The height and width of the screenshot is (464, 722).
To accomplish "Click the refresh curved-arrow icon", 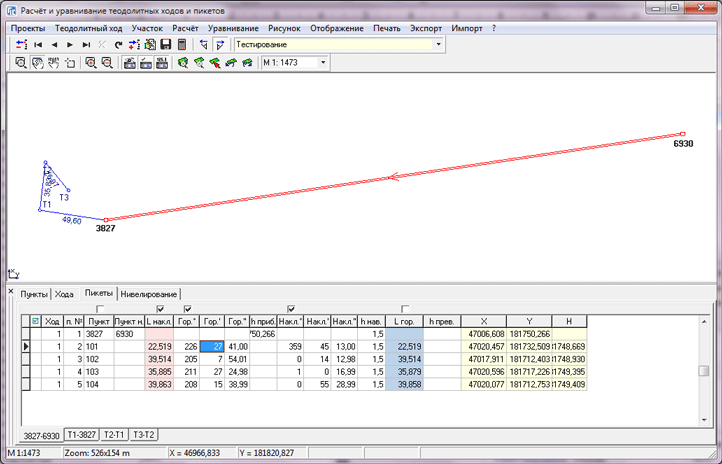I will coord(118,45).
